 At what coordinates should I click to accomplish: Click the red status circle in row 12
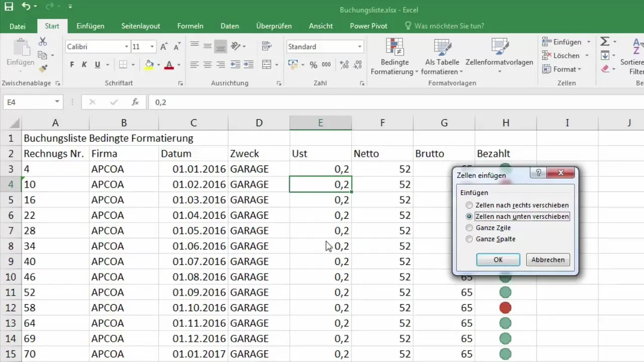[505, 308]
